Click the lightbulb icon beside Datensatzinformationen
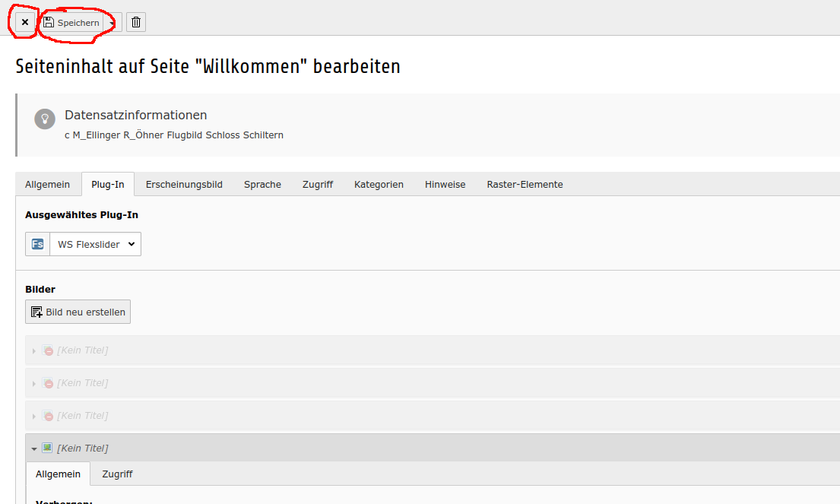840x504 pixels. tap(45, 119)
